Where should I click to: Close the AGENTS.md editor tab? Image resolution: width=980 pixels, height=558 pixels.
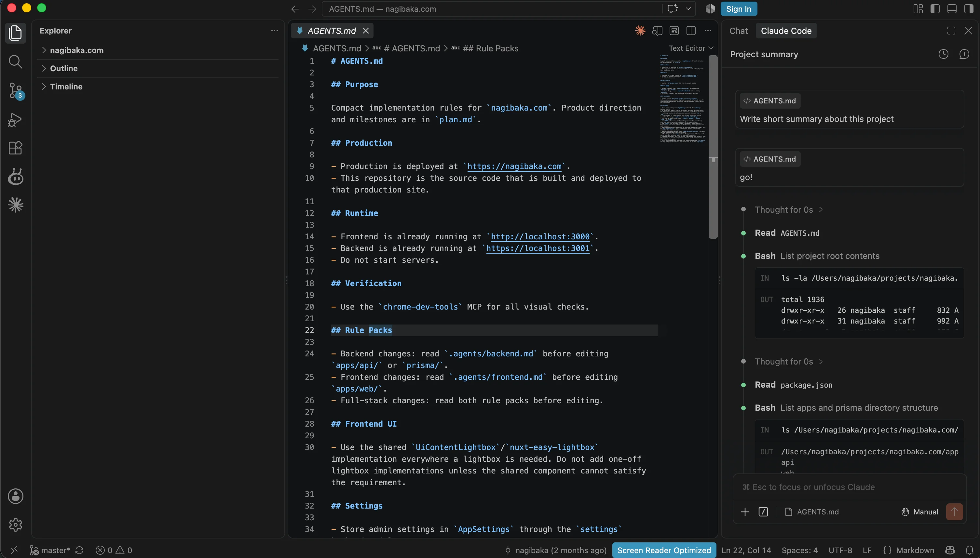pyautogui.click(x=366, y=31)
